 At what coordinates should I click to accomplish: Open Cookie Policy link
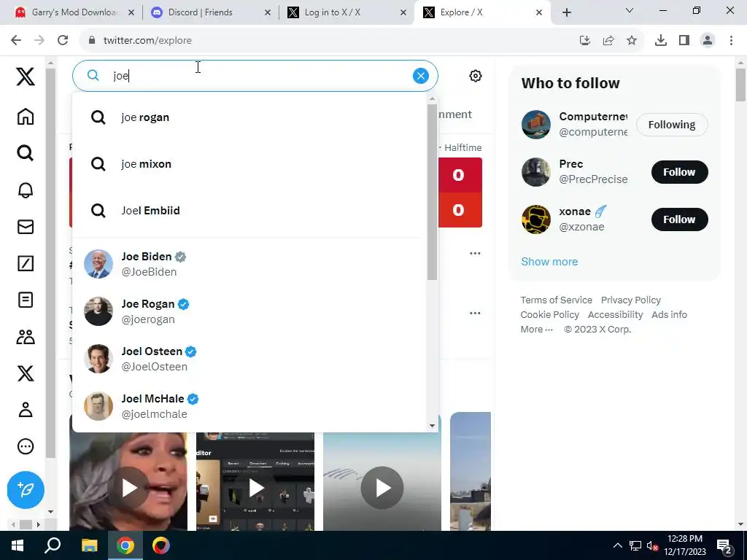(550, 314)
